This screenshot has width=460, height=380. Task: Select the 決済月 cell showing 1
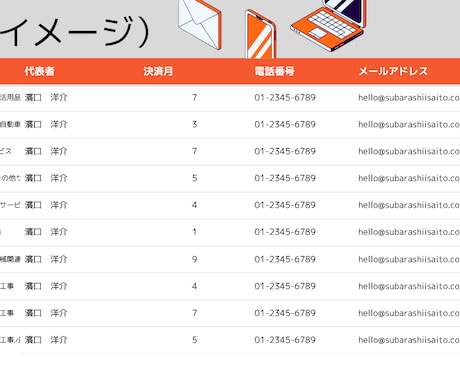[194, 232]
